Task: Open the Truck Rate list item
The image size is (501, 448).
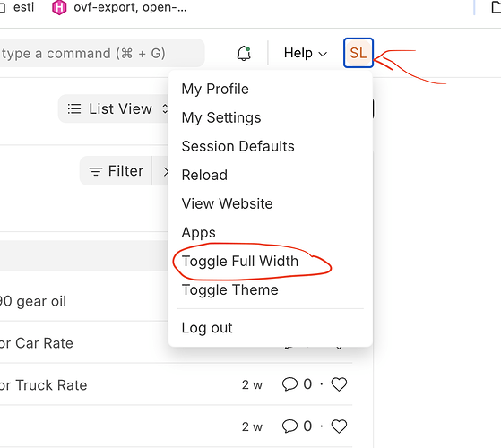Action: 43,385
